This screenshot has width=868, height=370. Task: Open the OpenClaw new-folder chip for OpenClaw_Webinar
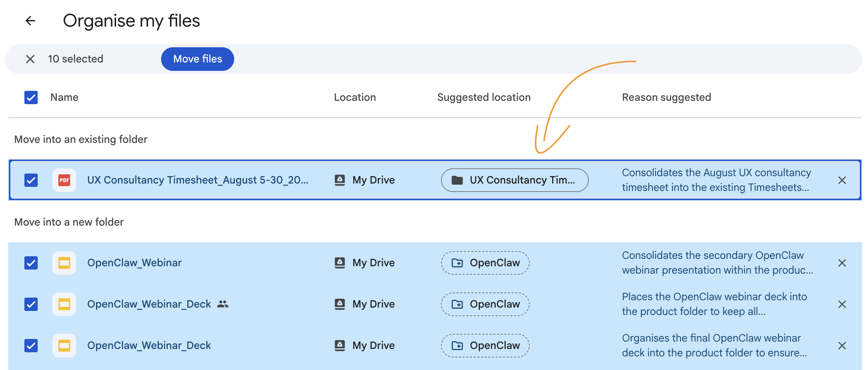[x=485, y=263]
